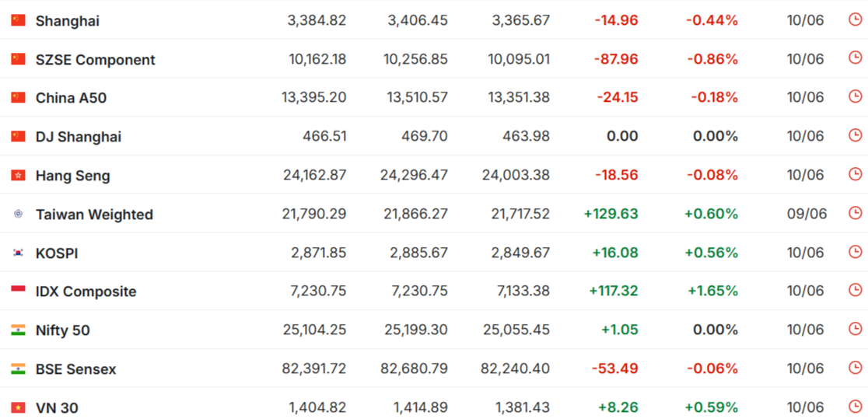Click the Taiwan Weighted +0.60% change value
The width and height of the screenshot is (868, 419).
712,214
